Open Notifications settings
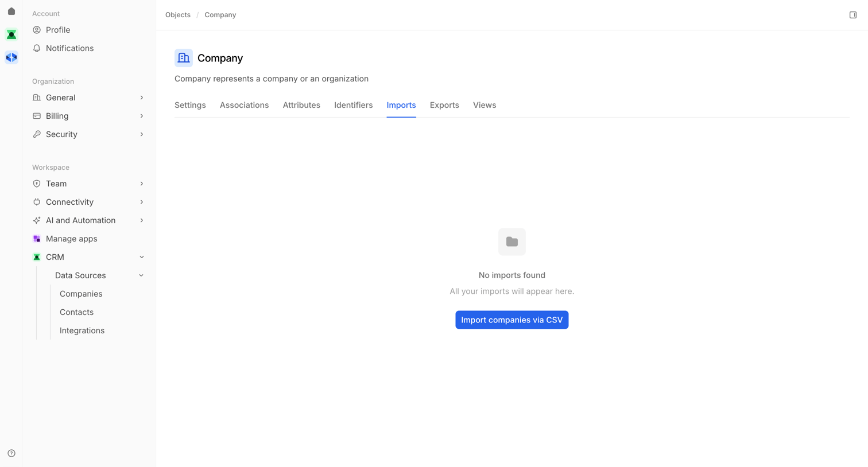The image size is (868, 467). pos(69,48)
